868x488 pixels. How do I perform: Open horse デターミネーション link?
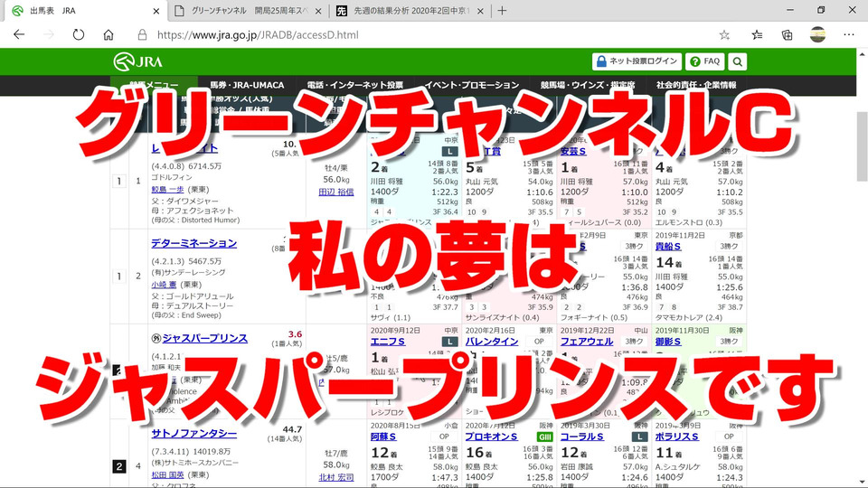point(193,243)
